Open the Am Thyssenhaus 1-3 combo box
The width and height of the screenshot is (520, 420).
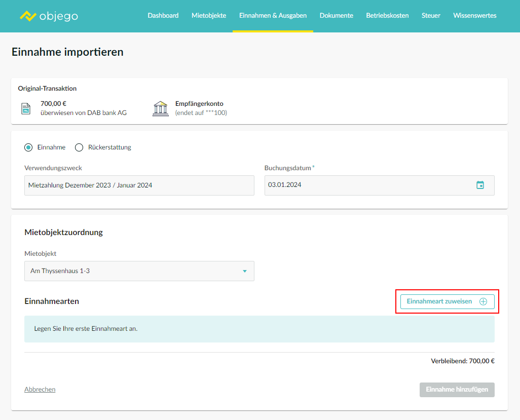(x=132, y=271)
